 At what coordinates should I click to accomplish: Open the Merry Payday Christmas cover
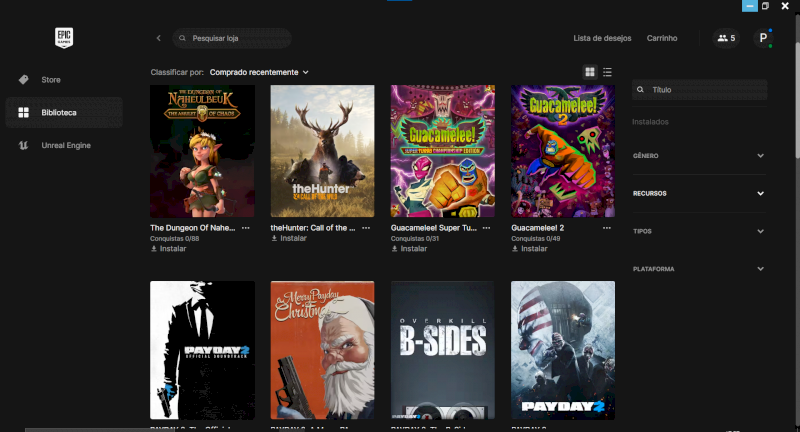(322, 350)
